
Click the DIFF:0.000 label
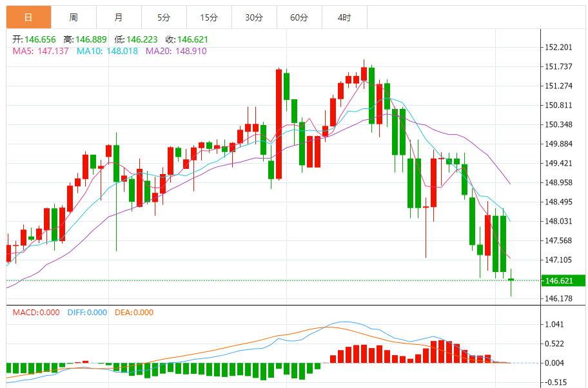coord(87,313)
